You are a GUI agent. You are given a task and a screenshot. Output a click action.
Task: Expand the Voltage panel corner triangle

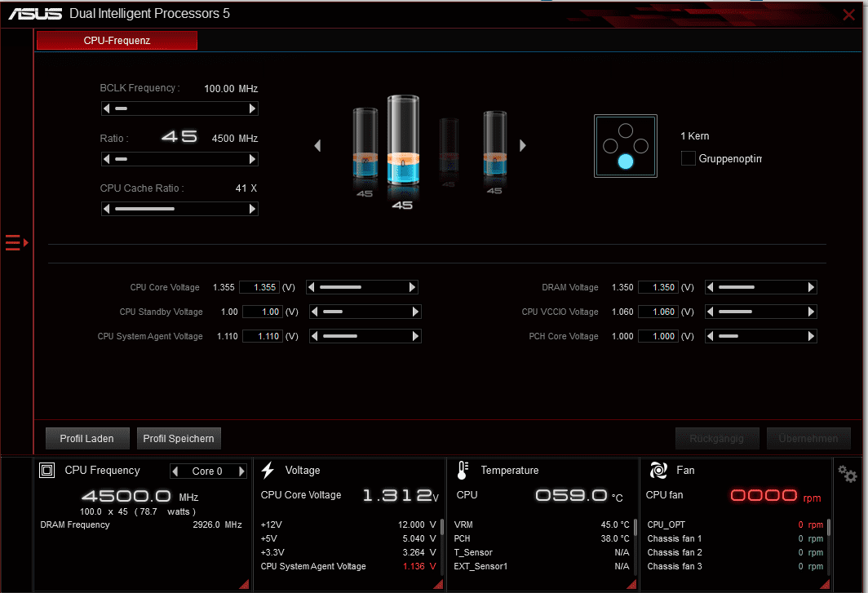click(x=438, y=584)
